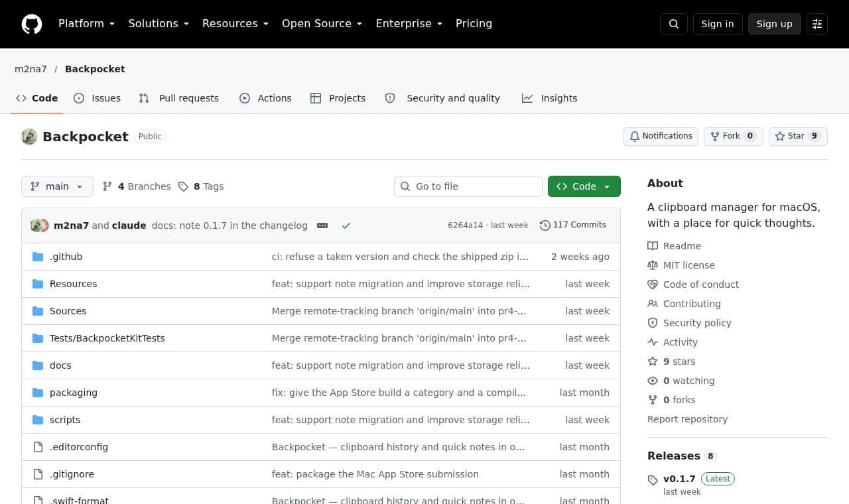The image size is (849, 504).
Task: View the 4 Branches link
Action: (137, 186)
